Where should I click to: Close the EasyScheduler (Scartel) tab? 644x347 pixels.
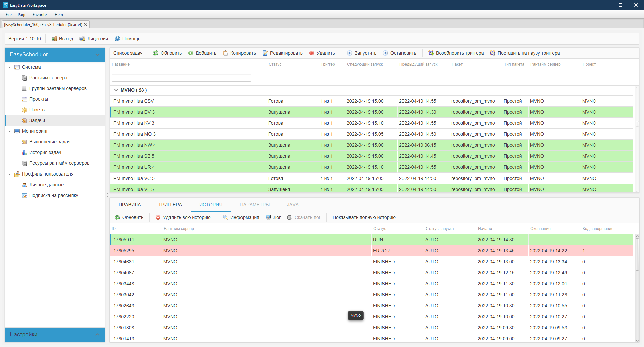point(85,24)
